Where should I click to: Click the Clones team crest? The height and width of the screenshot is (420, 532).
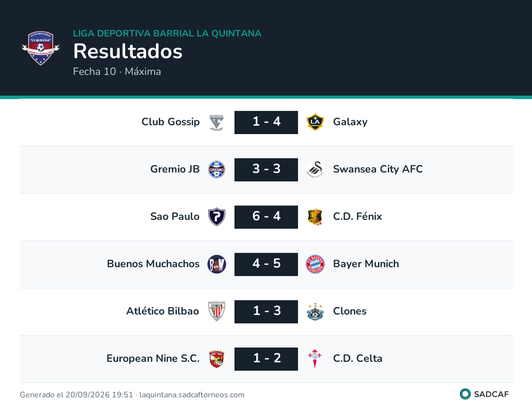[315, 312]
